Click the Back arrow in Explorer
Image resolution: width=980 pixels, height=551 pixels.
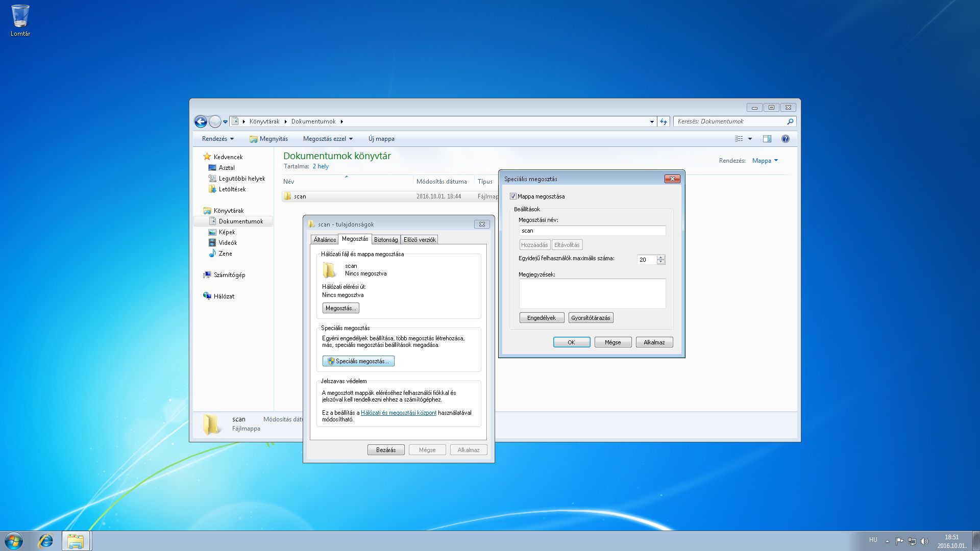[x=201, y=121]
